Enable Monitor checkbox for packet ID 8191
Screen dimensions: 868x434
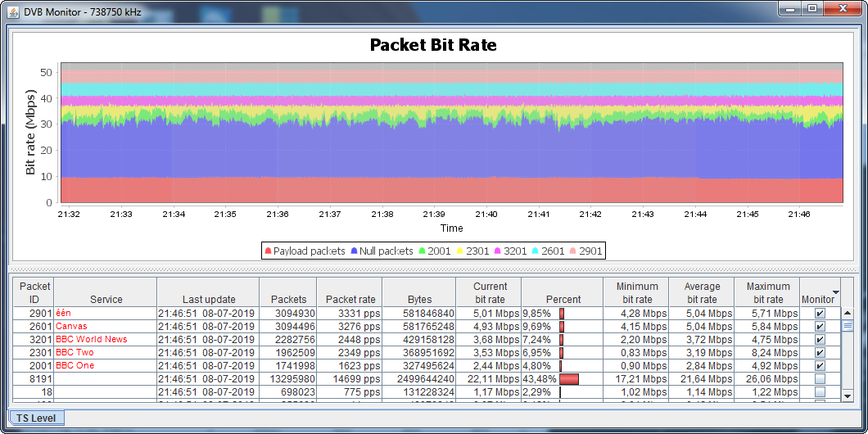click(820, 379)
